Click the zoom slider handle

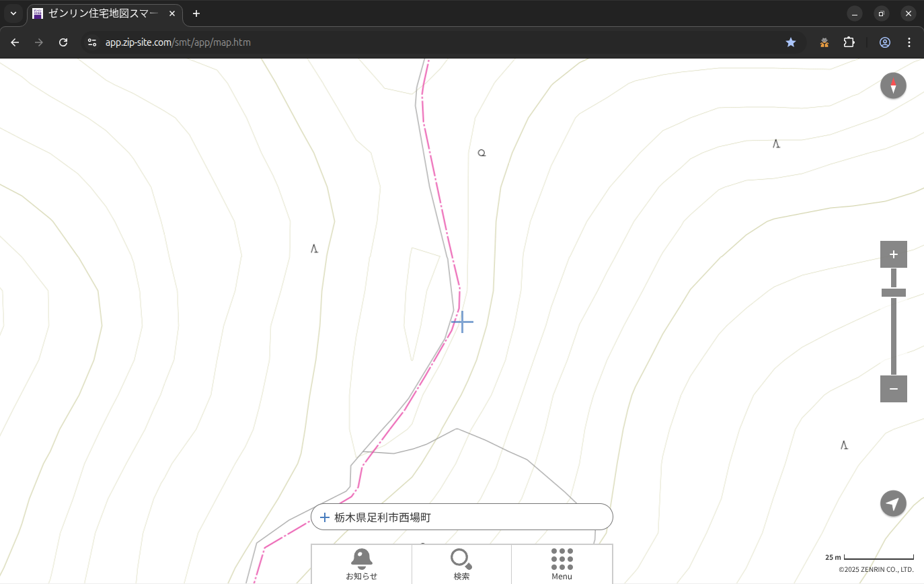[x=893, y=293]
